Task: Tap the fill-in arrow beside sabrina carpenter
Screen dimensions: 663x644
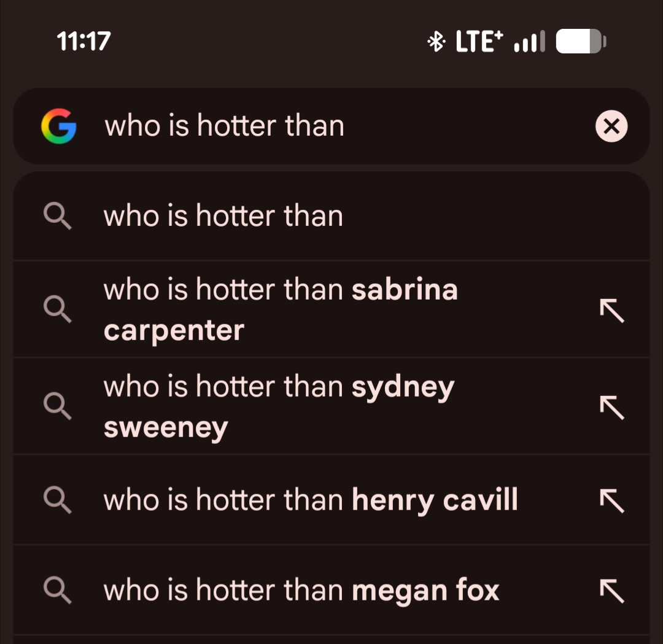Action: click(611, 309)
